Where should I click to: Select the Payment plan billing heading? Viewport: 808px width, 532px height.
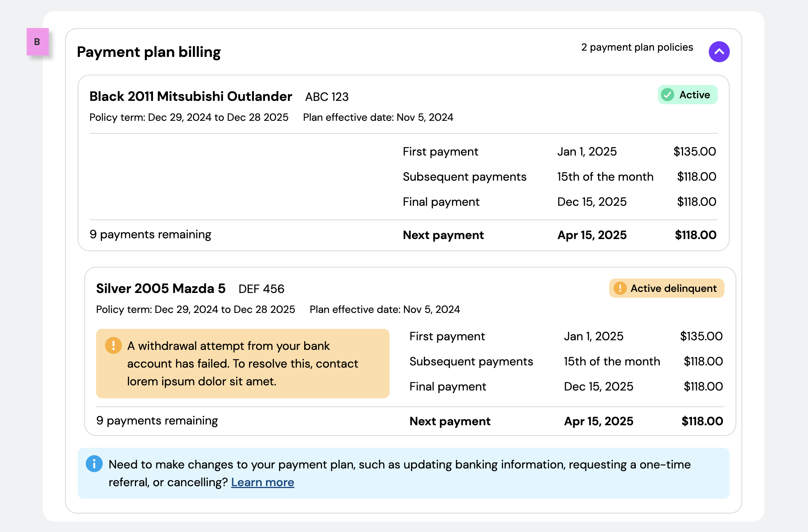coord(149,52)
